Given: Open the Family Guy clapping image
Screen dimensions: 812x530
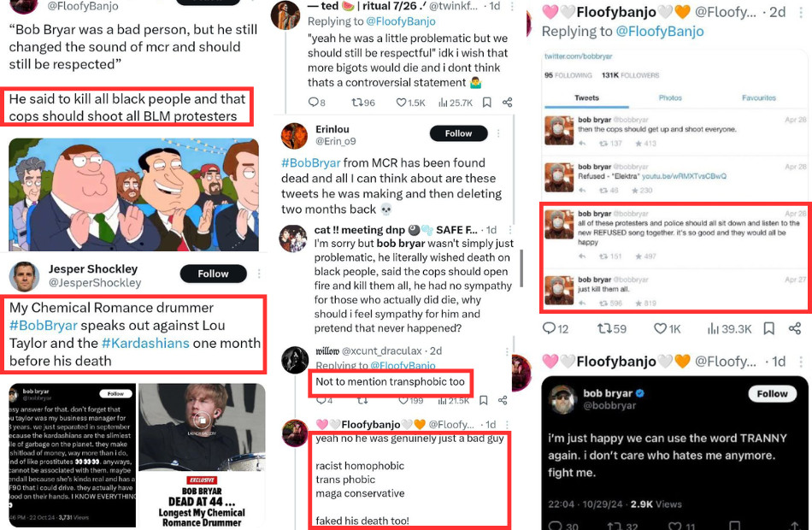Looking at the screenshot, I should (133, 194).
